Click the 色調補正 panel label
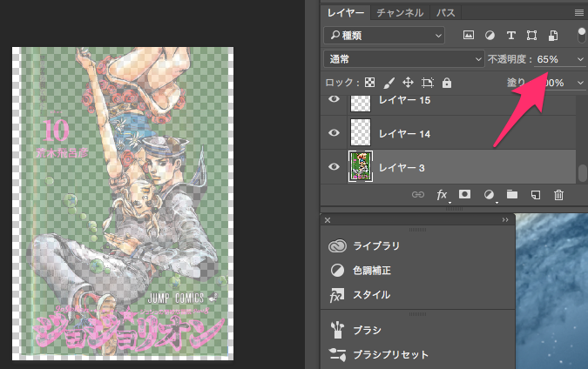Image resolution: width=588 pixels, height=369 pixels. point(372,271)
